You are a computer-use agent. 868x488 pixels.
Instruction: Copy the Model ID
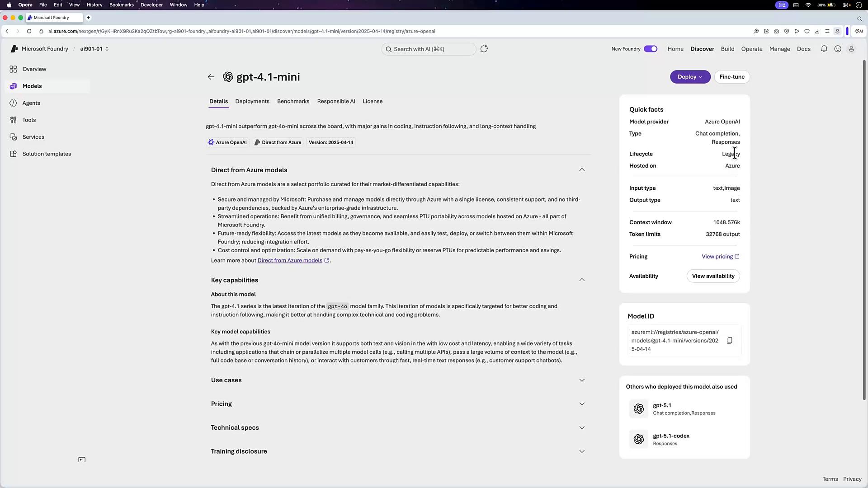click(x=729, y=341)
